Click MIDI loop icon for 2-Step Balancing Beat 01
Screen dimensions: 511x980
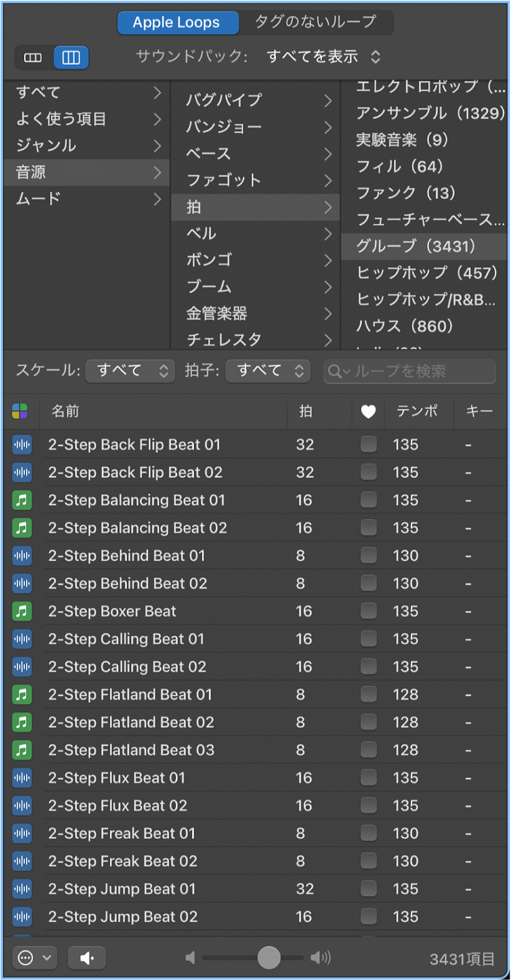(x=22, y=500)
